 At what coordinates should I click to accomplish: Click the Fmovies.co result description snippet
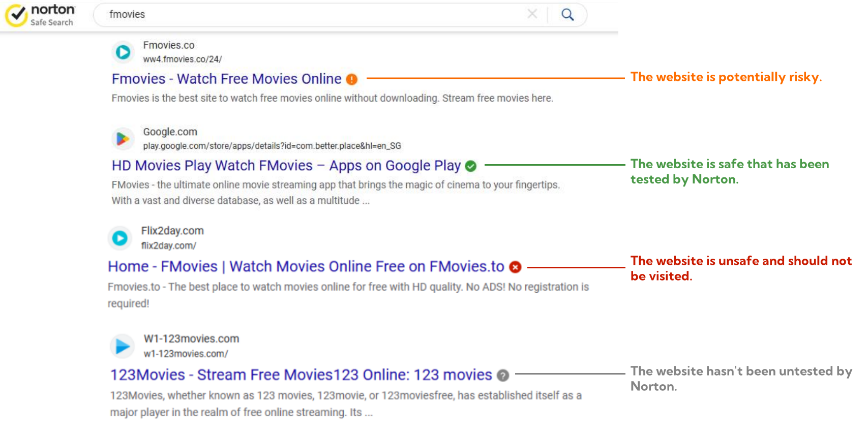pos(333,98)
